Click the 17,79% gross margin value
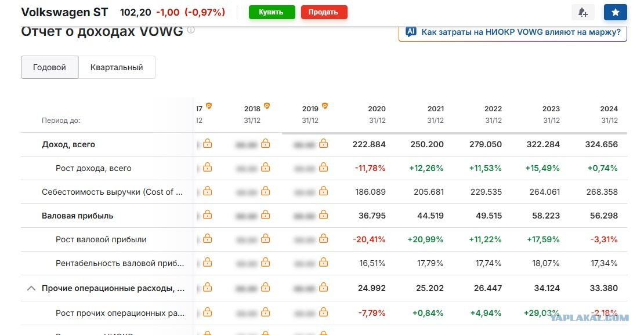Image resolution: width=644 pixels, height=335 pixels. [x=430, y=264]
